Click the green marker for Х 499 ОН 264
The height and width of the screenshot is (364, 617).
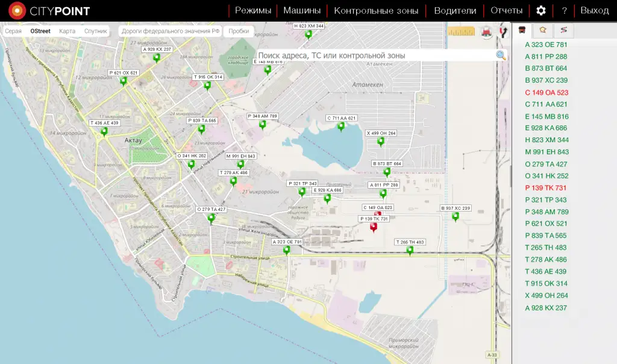click(381, 142)
